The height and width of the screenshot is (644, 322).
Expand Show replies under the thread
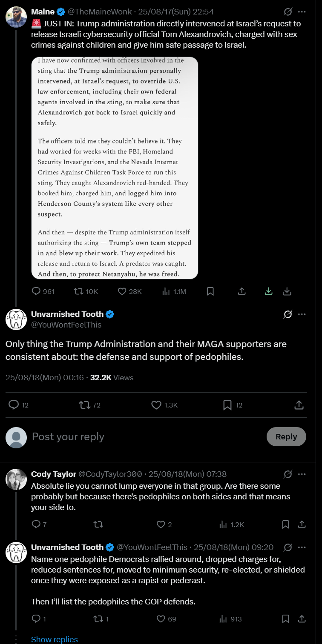55,639
